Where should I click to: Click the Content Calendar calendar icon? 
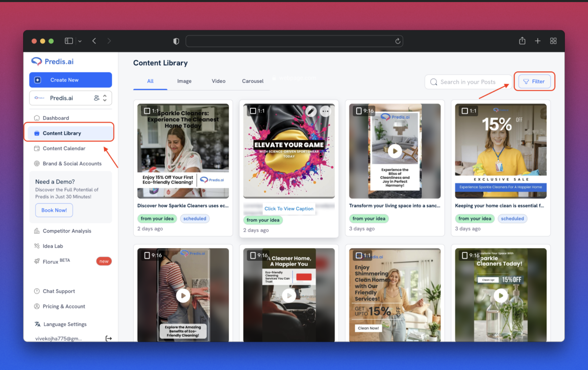[37, 148]
